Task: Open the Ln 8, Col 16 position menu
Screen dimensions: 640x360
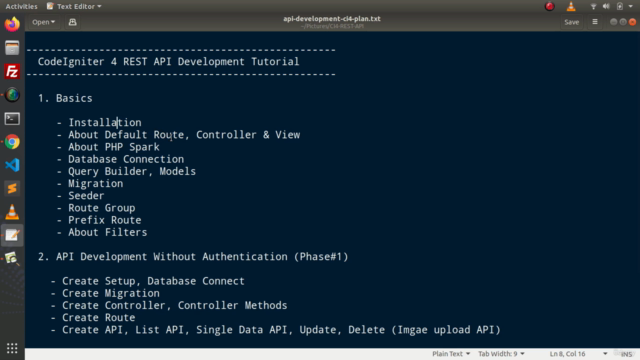Action: coord(578,354)
